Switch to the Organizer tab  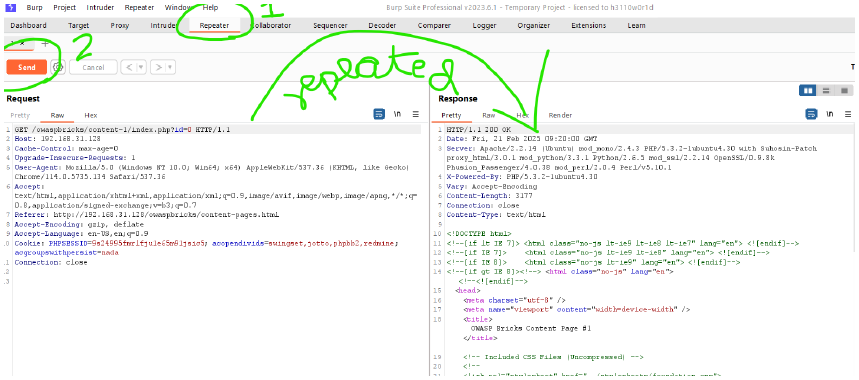(x=534, y=26)
